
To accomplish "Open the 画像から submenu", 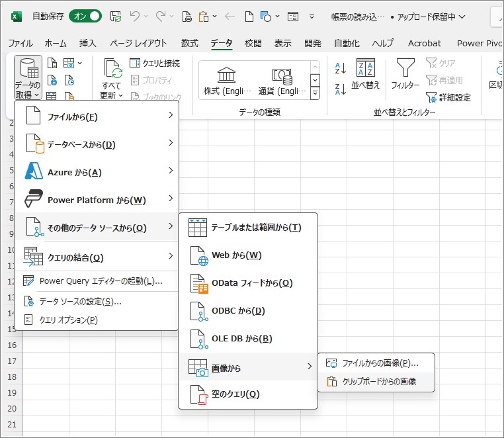I will 248,367.
